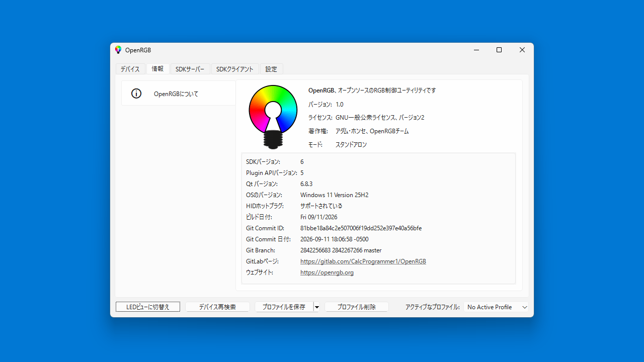Viewport: 644px width, 362px height.
Task: Click the OpenRGB color wheel bulb logo
Action: pos(273,117)
